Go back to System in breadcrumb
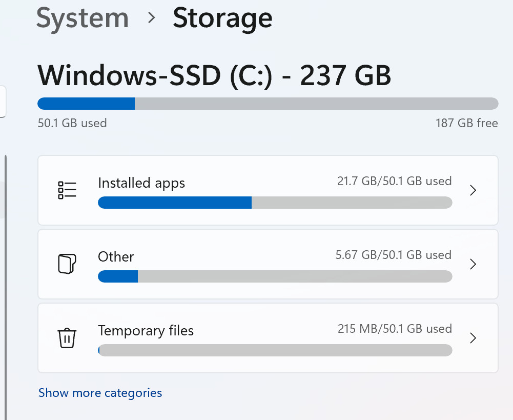513x420 pixels. pyautogui.click(x=83, y=19)
